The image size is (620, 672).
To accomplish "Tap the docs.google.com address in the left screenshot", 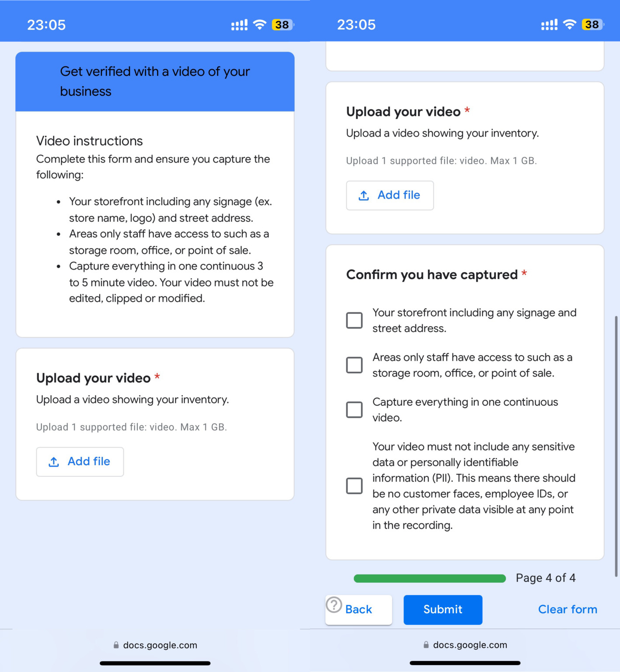I will coord(160,645).
